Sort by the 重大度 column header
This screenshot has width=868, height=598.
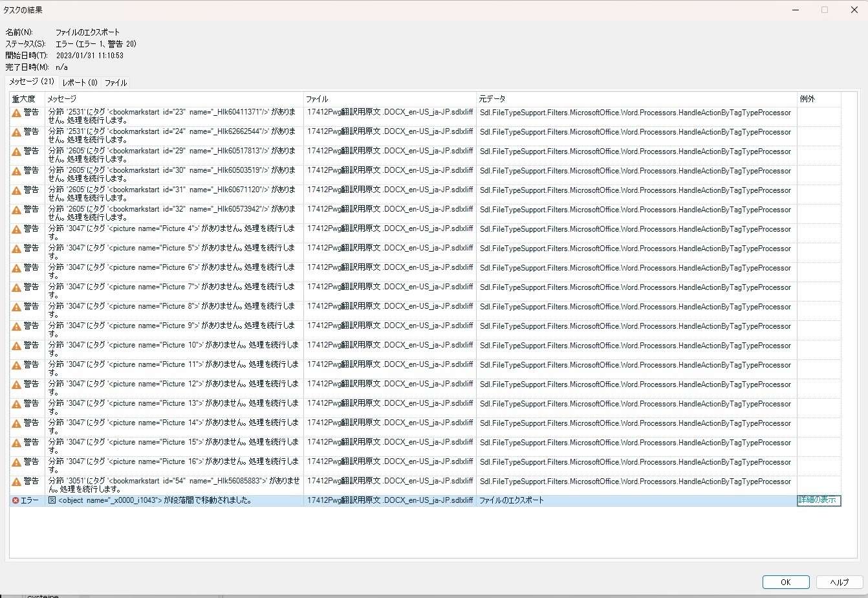click(25, 98)
